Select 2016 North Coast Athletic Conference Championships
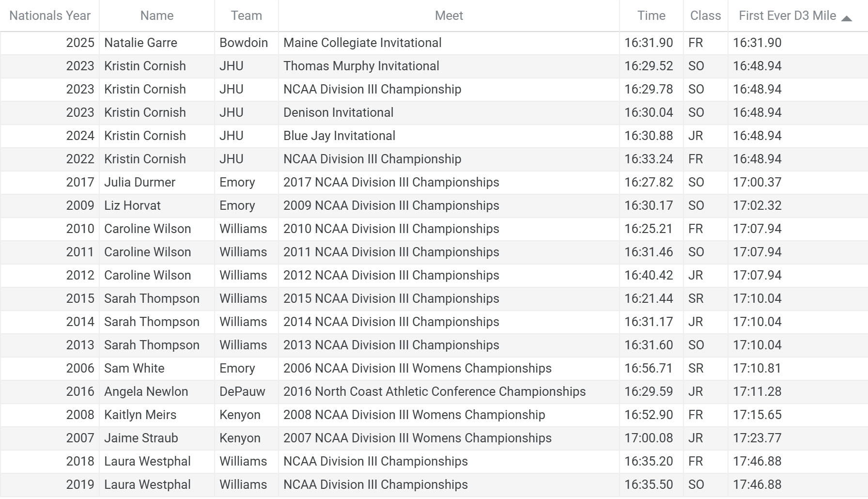Viewport: 868px width, 499px height. pos(434,391)
